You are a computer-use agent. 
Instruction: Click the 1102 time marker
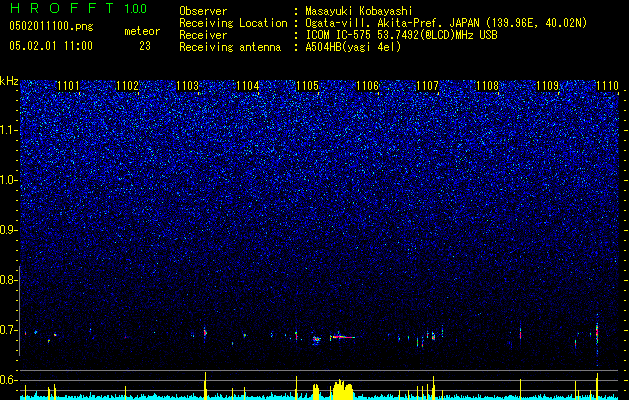[128, 86]
